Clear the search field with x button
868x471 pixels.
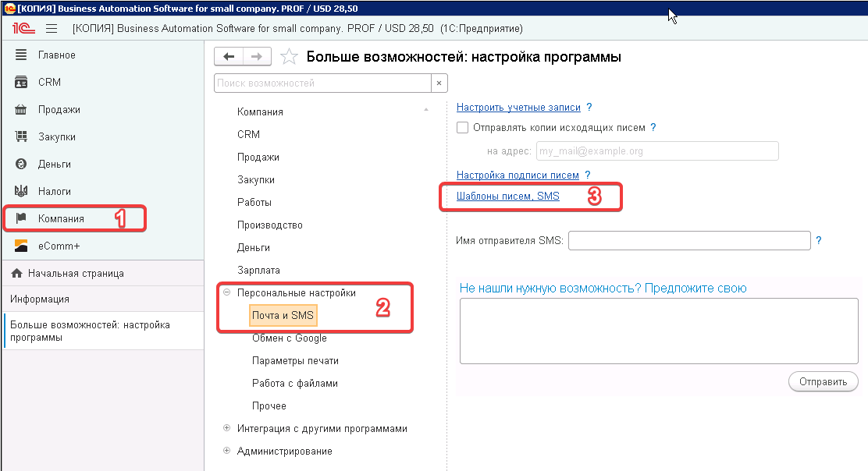coord(439,83)
